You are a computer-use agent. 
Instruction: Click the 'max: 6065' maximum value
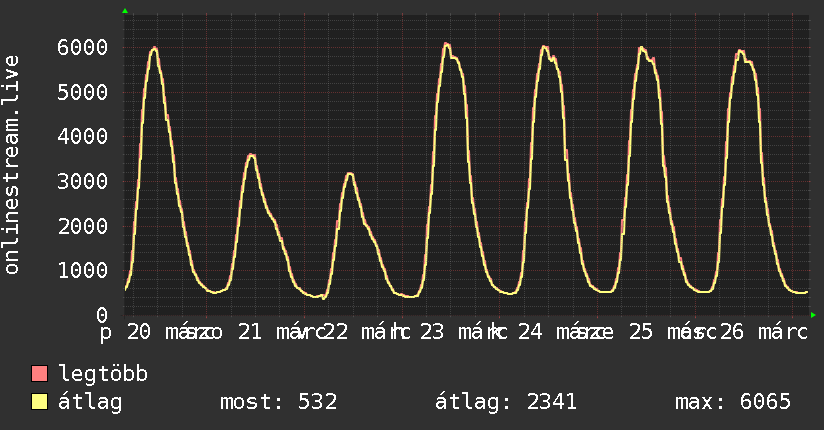tap(733, 402)
